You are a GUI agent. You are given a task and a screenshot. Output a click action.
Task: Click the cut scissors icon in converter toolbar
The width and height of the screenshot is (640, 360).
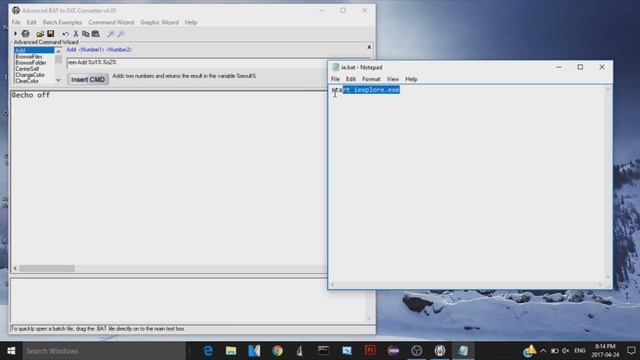tap(76, 34)
